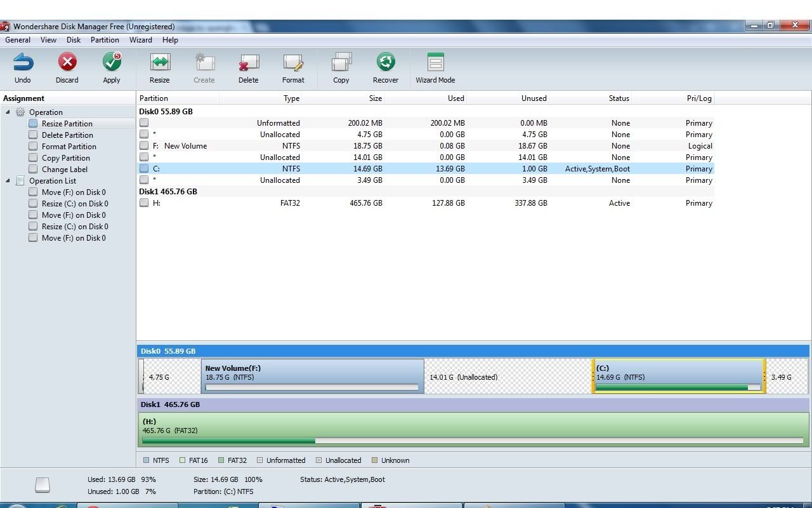Click icon of F: New Volume row

tap(144, 145)
